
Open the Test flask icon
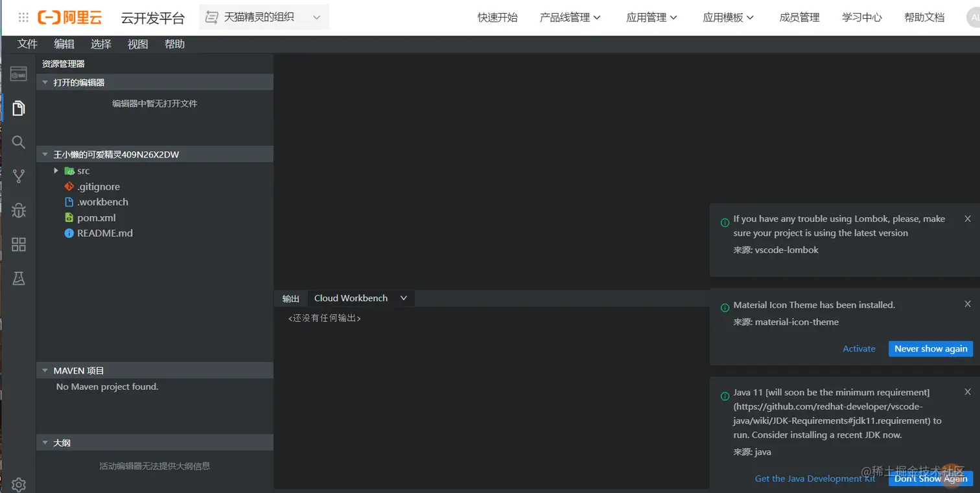19,278
